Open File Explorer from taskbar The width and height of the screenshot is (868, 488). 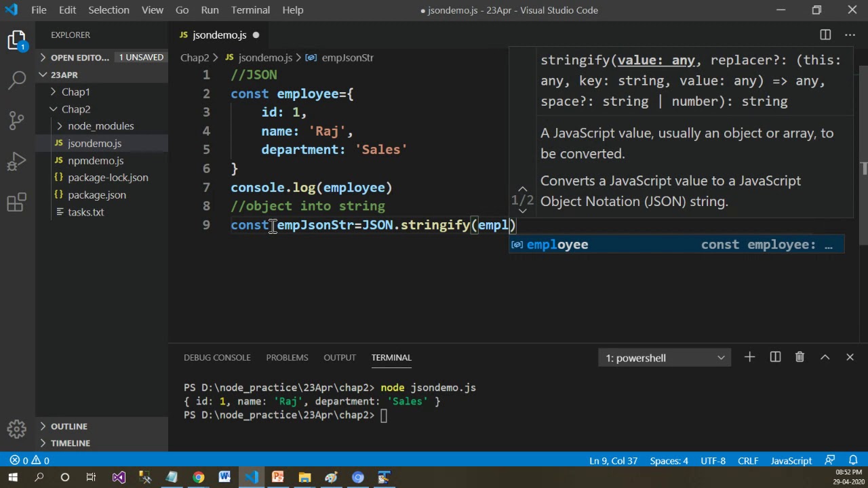[304, 478]
